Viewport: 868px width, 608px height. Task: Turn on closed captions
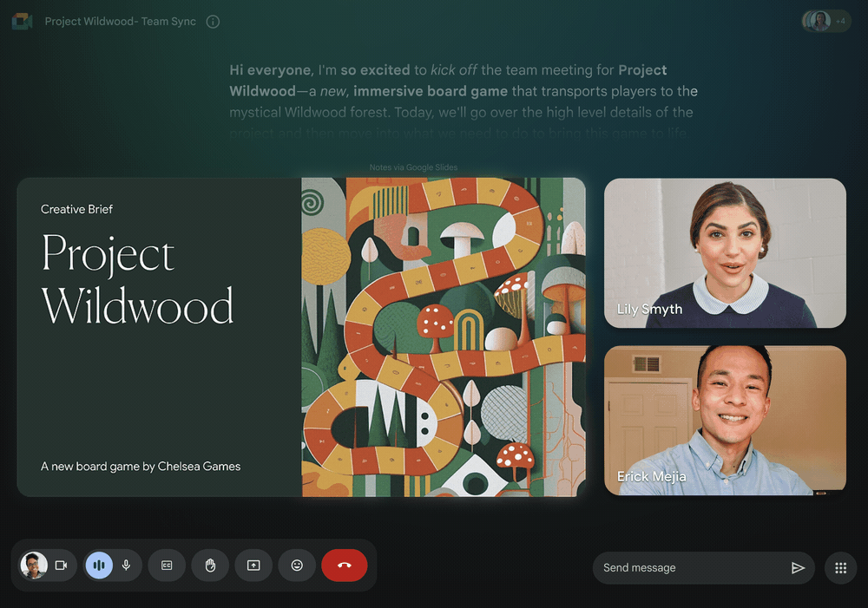[x=167, y=566]
